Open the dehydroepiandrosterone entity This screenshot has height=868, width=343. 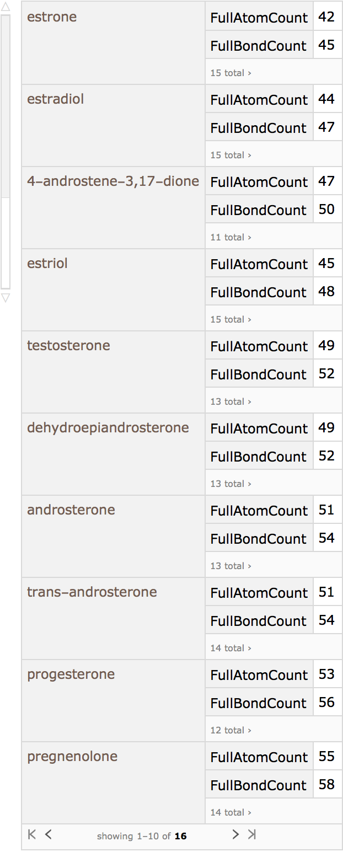coord(108,428)
